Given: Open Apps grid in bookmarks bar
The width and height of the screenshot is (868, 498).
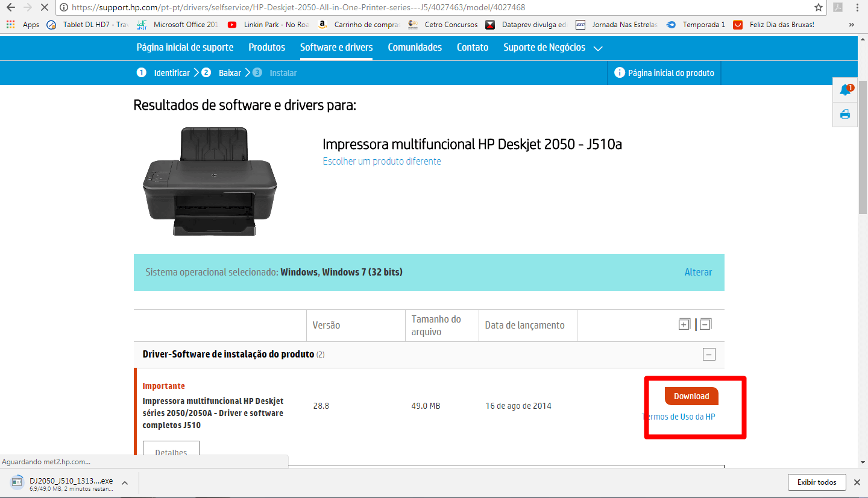Looking at the screenshot, I should click(x=23, y=25).
